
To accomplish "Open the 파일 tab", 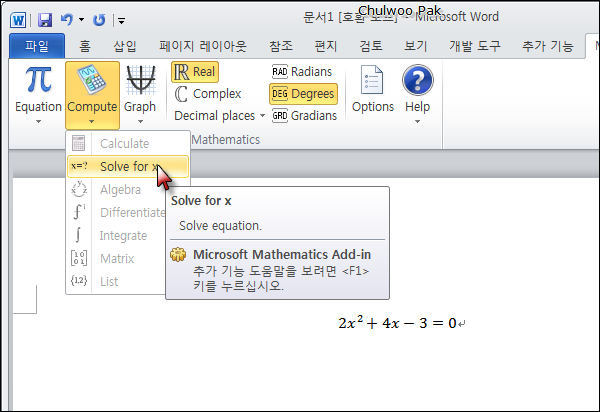I will 37,46.
